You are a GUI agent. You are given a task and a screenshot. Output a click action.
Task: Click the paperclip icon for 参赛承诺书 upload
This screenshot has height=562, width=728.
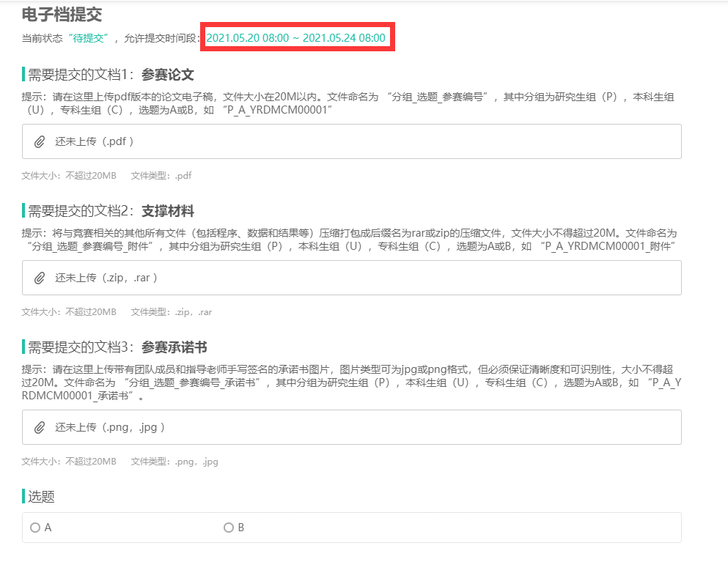(x=40, y=427)
